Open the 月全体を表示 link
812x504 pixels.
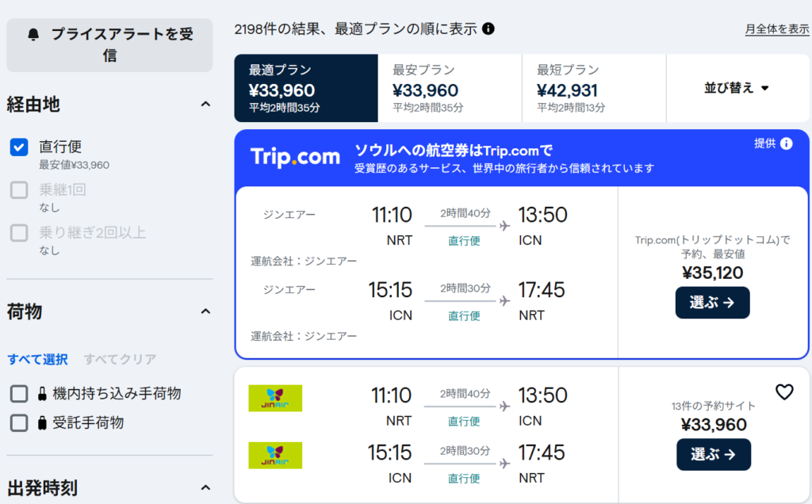[x=776, y=29]
